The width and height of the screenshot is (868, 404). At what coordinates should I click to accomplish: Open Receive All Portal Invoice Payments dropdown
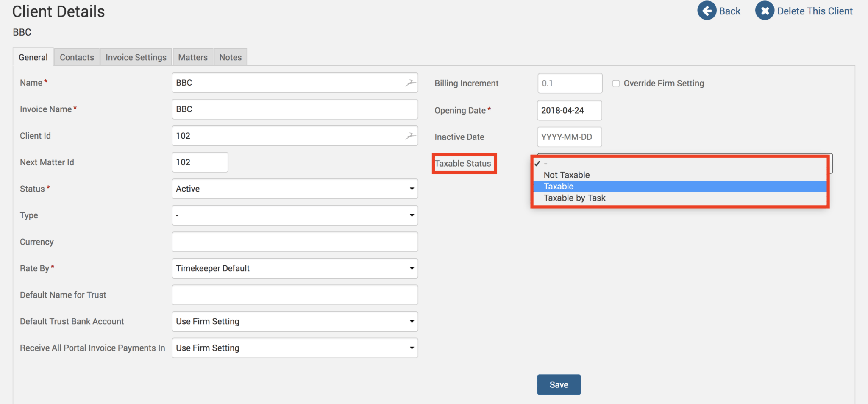(x=295, y=348)
